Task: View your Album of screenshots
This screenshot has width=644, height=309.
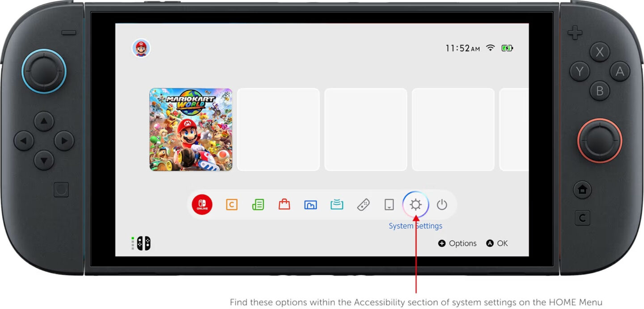Action: [310, 205]
